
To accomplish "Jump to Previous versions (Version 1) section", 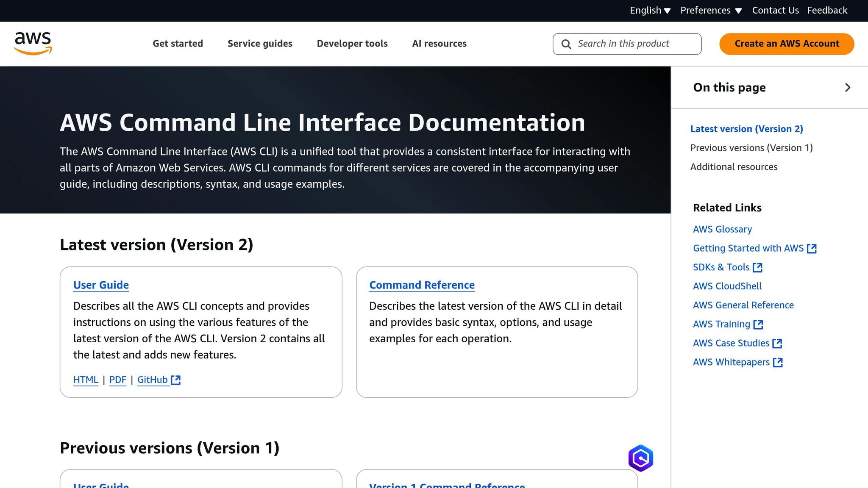I will [x=751, y=148].
